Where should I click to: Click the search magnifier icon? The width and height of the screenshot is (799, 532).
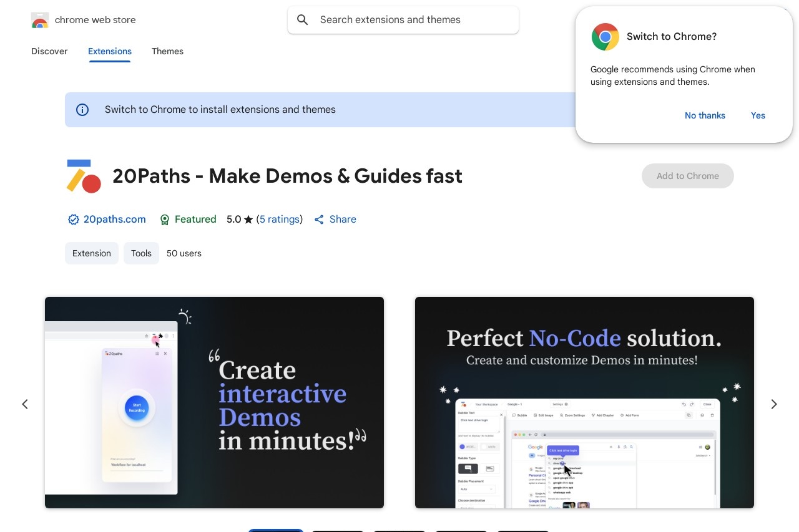pyautogui.click(x=303, y=20)
